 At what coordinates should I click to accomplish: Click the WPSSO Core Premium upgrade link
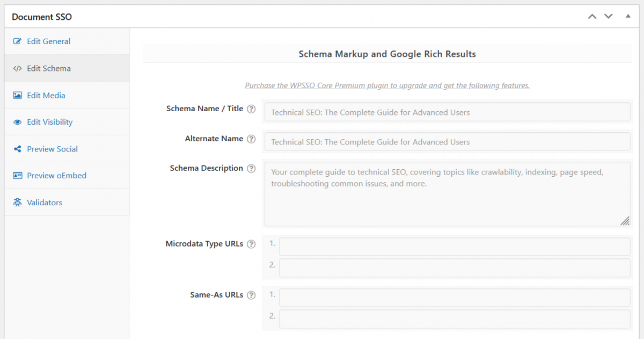pos(387,85)
